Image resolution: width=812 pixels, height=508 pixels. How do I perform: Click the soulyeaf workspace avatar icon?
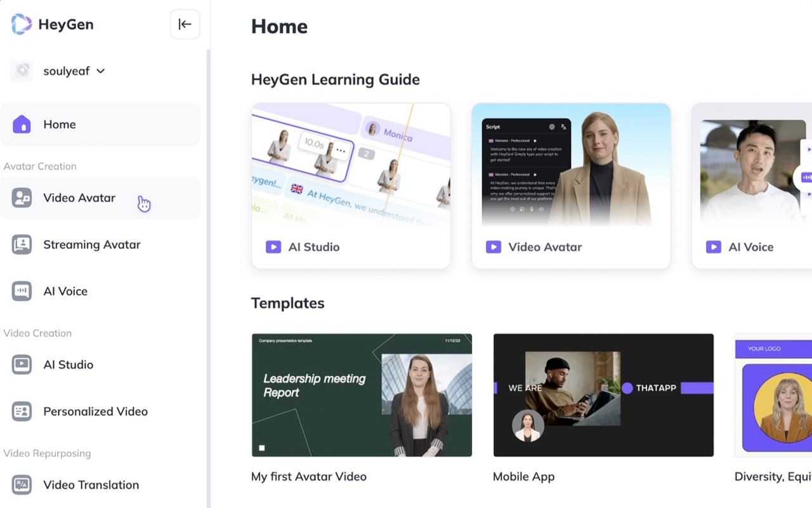[22, 71]
